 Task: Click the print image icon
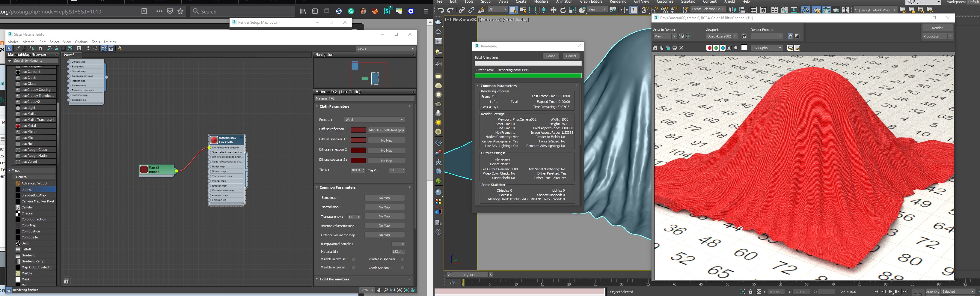675,48
